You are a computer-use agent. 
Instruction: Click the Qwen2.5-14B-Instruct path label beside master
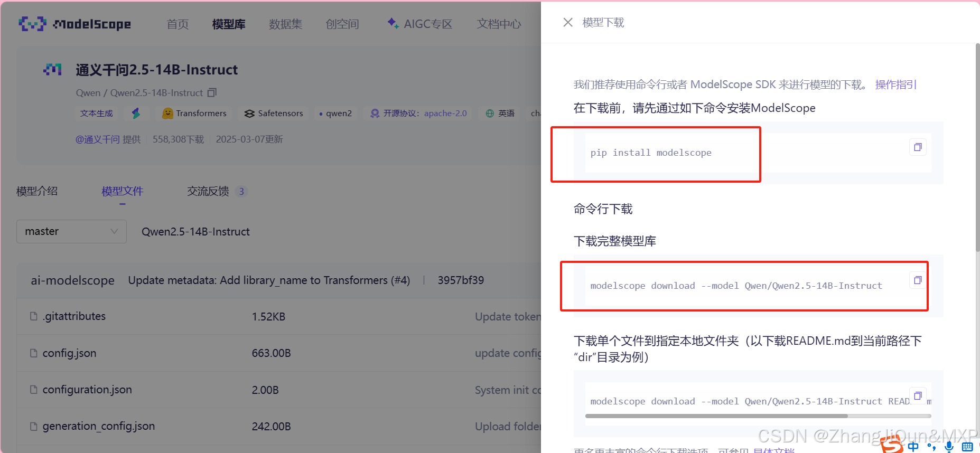[x=195, y=232]
